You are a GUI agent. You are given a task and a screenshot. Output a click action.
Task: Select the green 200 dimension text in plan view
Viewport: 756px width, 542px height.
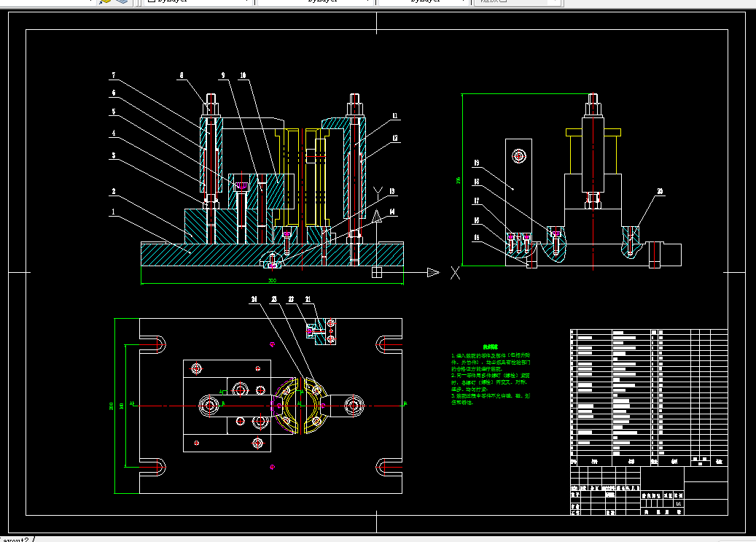(x=112, y=406)
